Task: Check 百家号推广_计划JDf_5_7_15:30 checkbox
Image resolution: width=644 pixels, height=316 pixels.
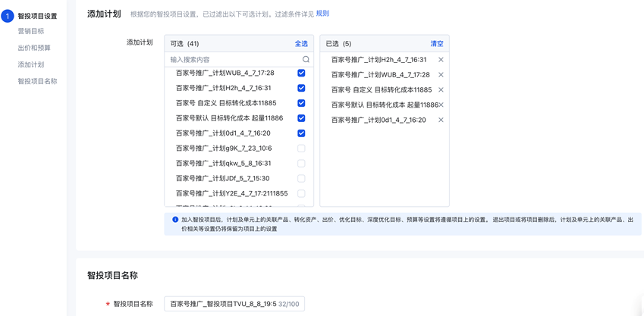Action: (x=301, y=179)
